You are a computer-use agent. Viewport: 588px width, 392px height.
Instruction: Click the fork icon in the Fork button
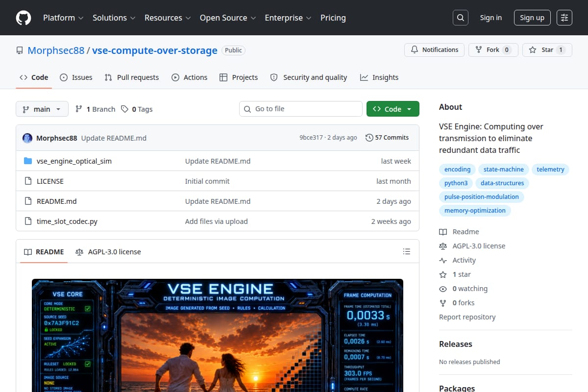479,50
